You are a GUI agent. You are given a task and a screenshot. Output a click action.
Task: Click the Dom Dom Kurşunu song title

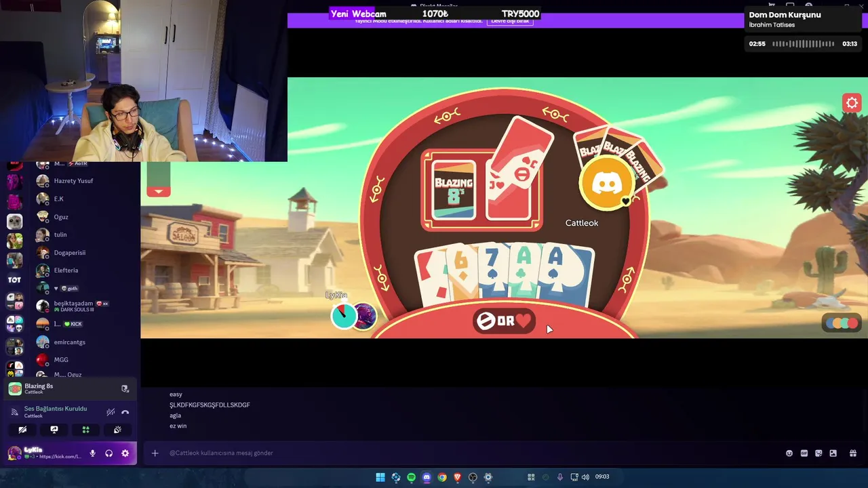tap(785, 15)
